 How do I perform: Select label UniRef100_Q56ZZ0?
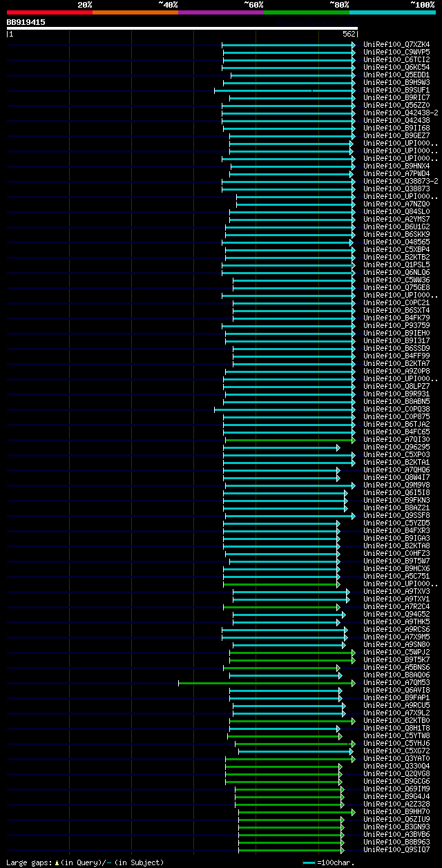[x=396, y=105]
